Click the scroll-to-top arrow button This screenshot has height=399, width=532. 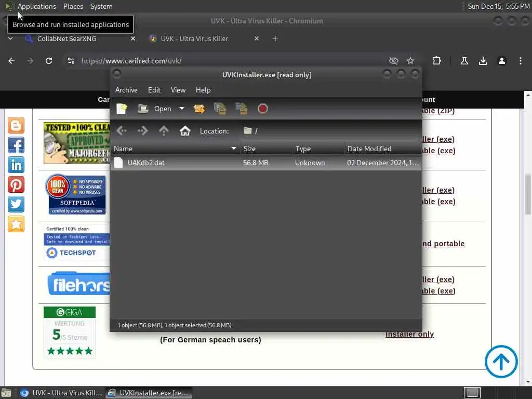[501, 362]
